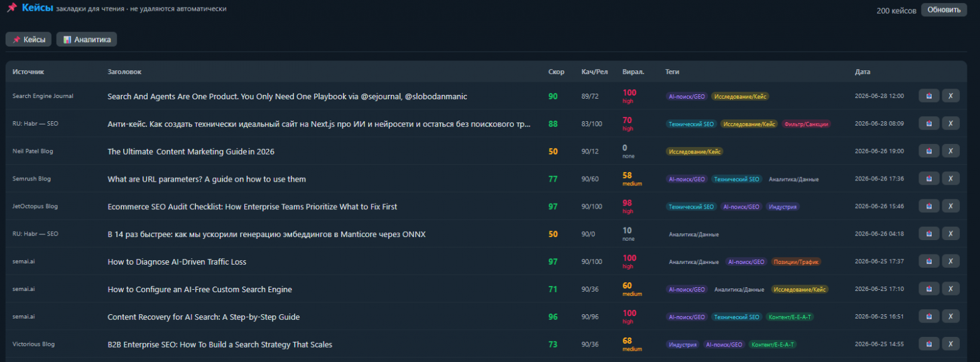Click outbox icon for Content Recovery for AI Search
The height and width of the screenshot is (362, 980).
(x=928, y=317)
